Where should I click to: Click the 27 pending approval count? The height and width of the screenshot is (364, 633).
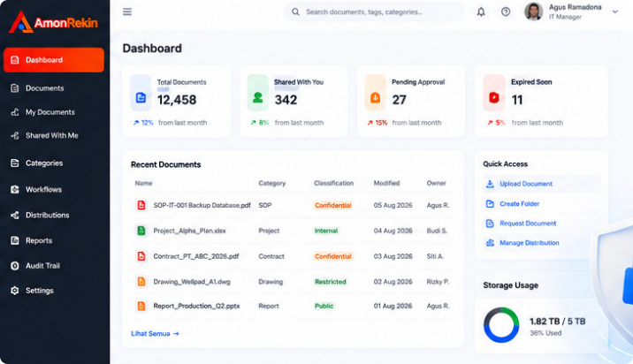tap(400, 100)
